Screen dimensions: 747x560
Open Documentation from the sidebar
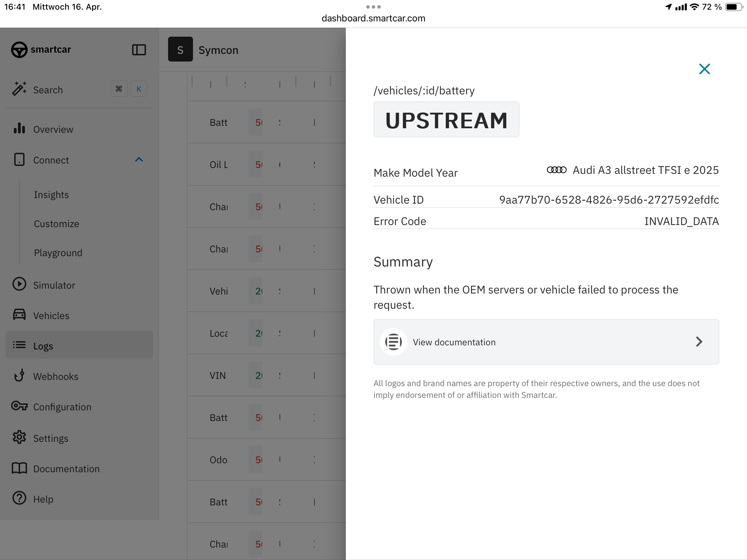(x=66, y=469)
